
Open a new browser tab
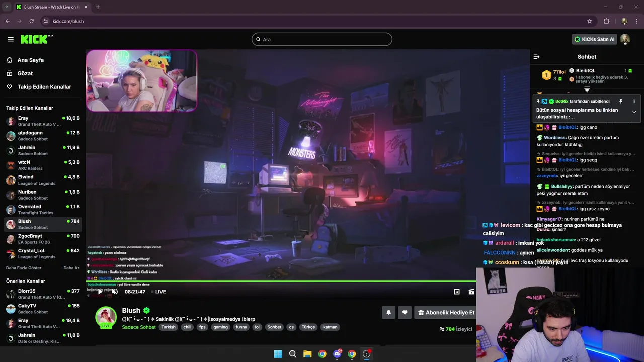(98, 7)
